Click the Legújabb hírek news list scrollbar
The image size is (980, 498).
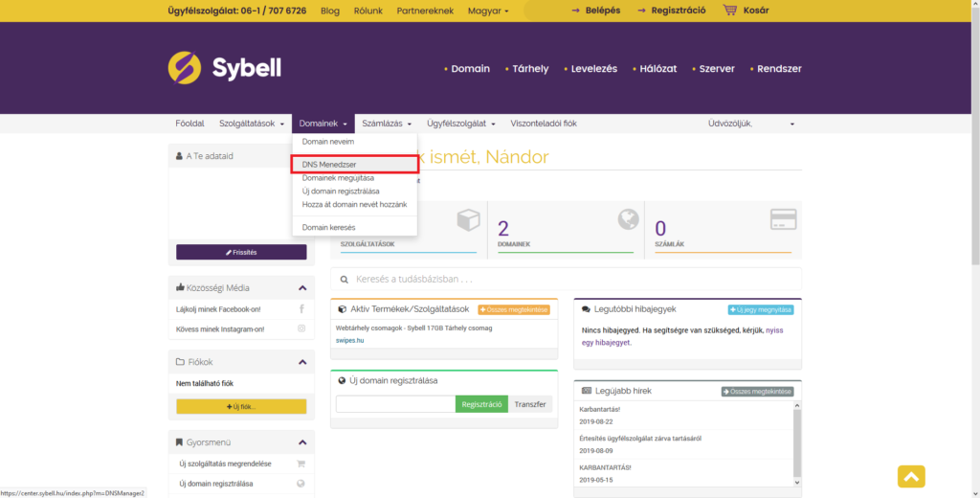797,444
